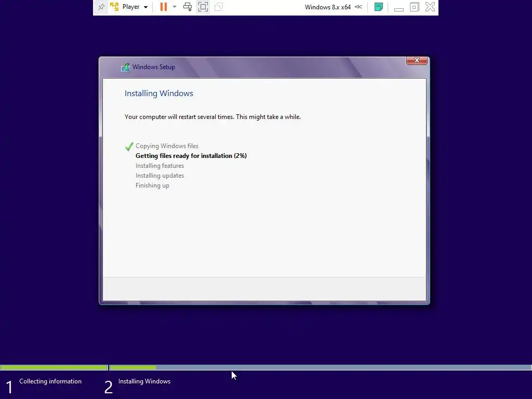Click the Installing Windows progress bar
This screenshot has height=399, width=532.
[x=320, y=367]
